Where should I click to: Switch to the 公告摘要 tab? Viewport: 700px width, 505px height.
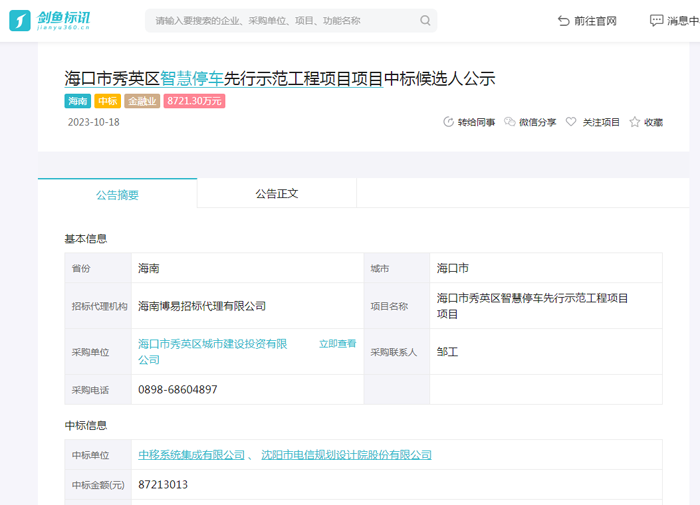coord(117,194)
